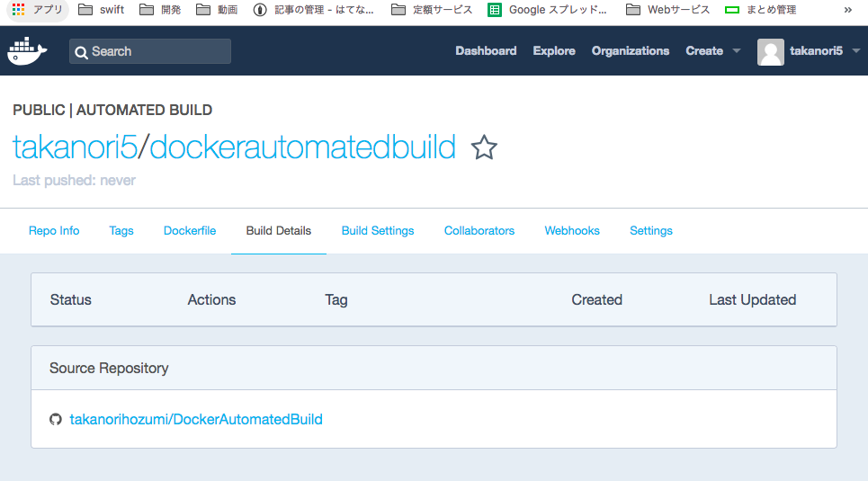The image size is (868, 481).
Task: Open the 定額サービス bookmarks folder
Action: click(x=432, y=9)
